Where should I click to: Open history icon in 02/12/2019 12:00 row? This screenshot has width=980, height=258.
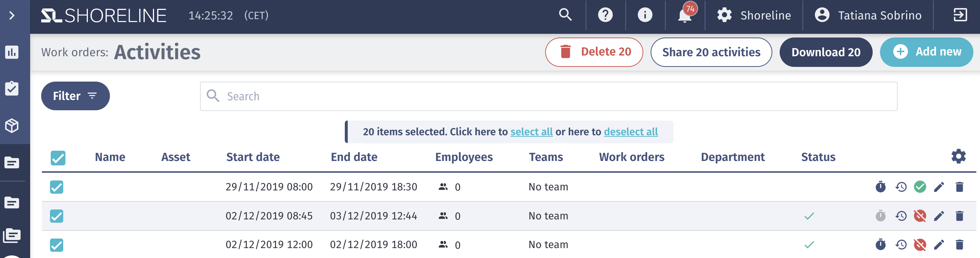click(x=901, y=244)
